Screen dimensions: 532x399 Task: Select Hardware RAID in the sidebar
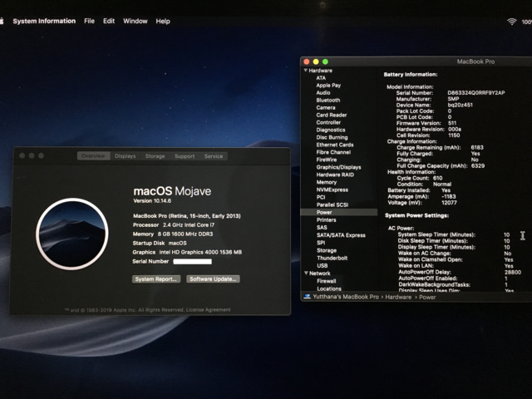click(335, 175)
